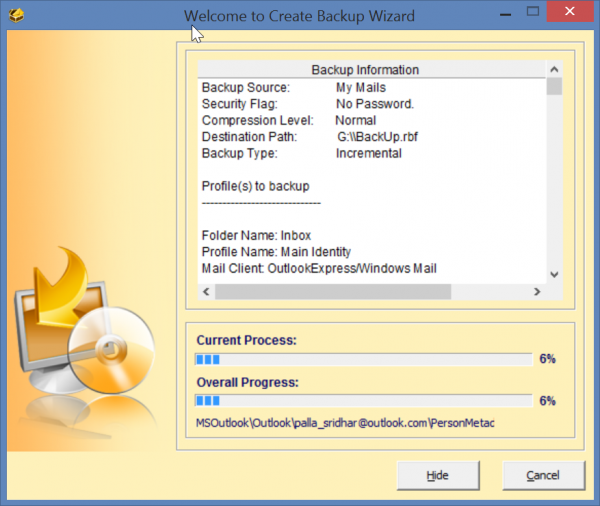600x506 pixels.
Task: Click the Backup Information header
Action: coord(365,70)
